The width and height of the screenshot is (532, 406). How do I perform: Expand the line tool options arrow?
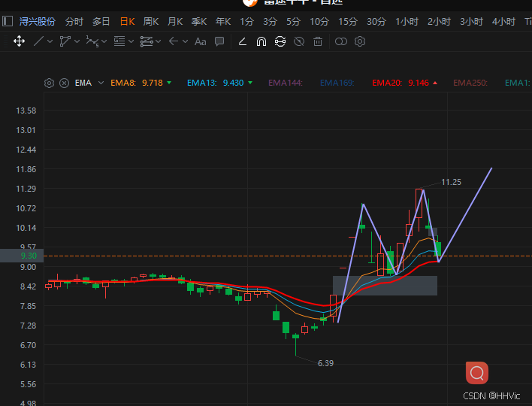point(50,41)
